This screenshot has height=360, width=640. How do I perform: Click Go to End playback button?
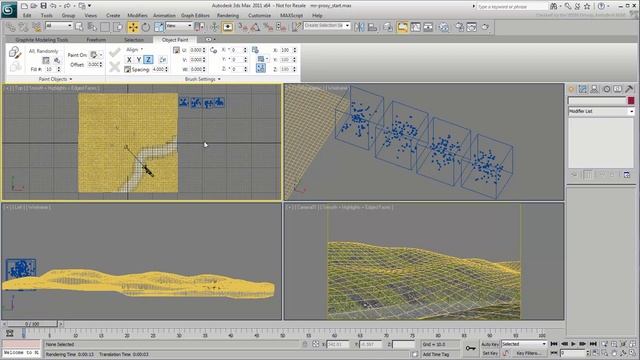(593, 344)
